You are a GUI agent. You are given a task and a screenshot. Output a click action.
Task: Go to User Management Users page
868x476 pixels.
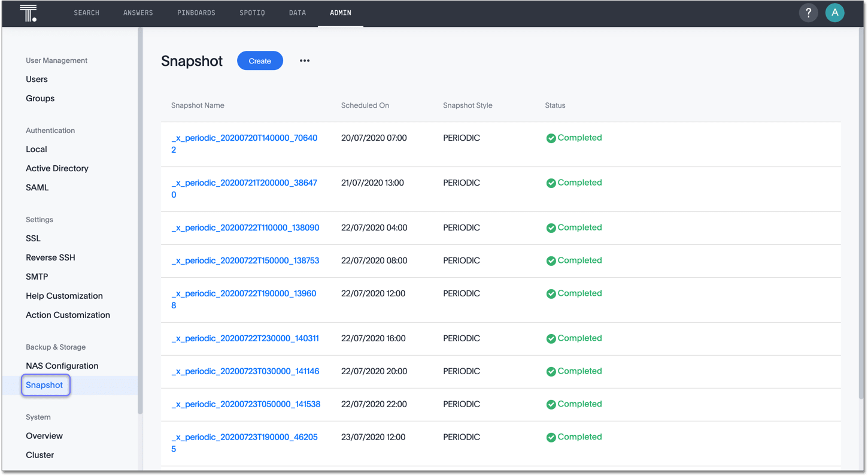tap(37, 79)
